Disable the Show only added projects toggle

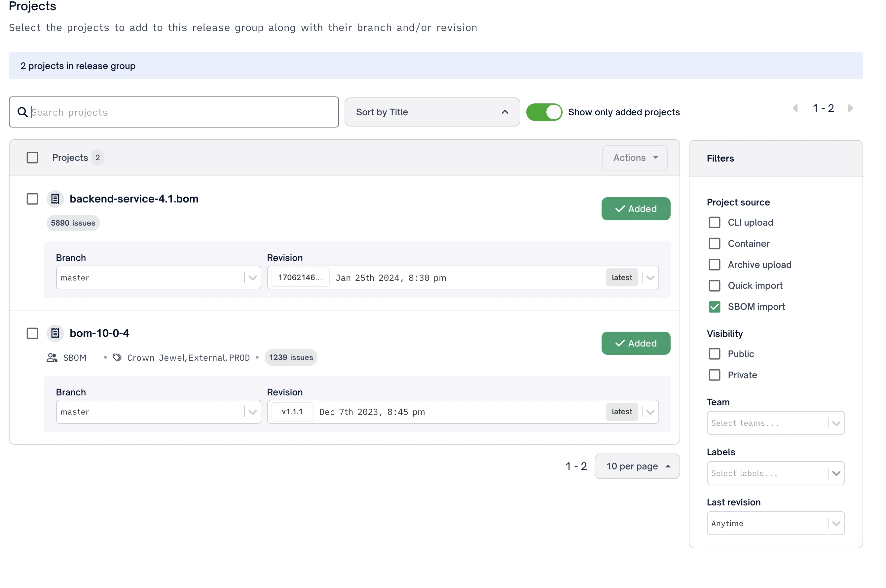pyautogui.click(x=544, y=112)
